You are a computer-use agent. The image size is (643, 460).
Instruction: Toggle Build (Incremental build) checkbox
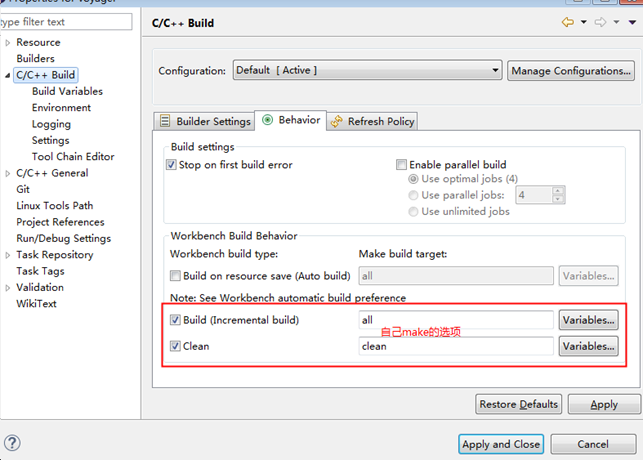pyautogui.click(x=175, y=320)
